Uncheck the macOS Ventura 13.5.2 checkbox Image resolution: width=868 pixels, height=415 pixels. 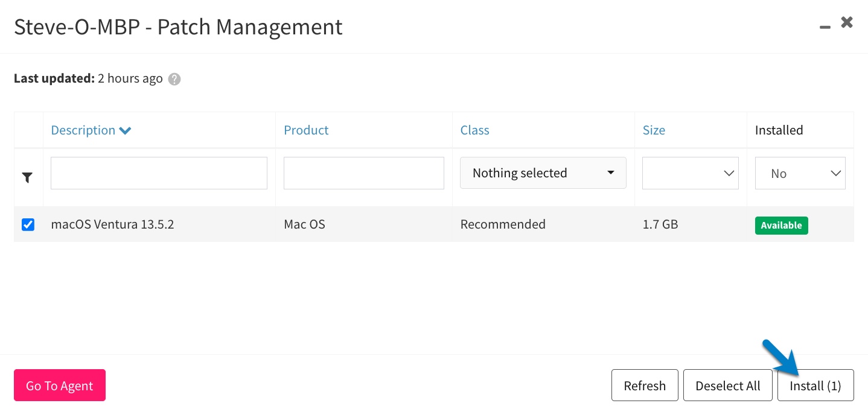(x=28, y=224)
